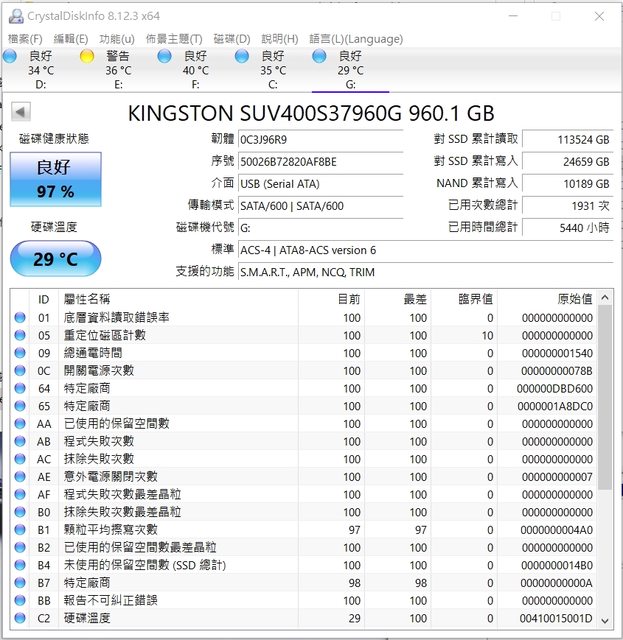Click the 29 °C temperature button

click(56, 259)
